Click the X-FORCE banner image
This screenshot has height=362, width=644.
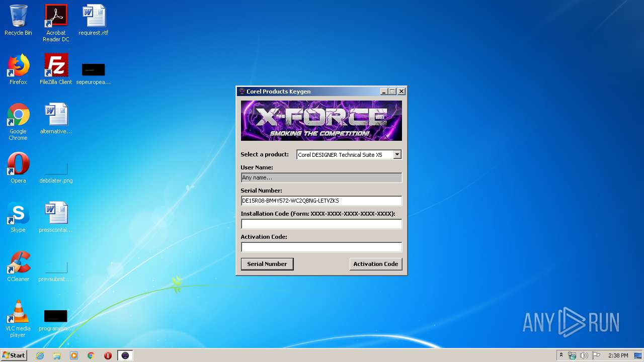(x=321, y=121)
